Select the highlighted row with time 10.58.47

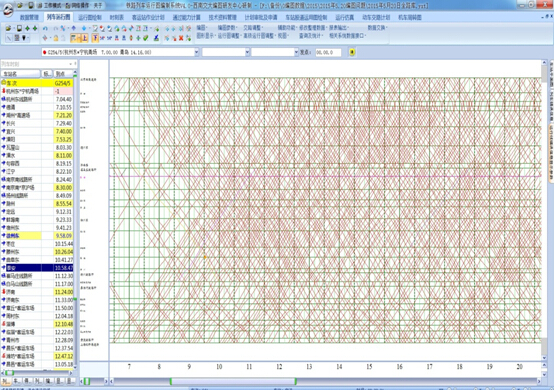point(37,268)
